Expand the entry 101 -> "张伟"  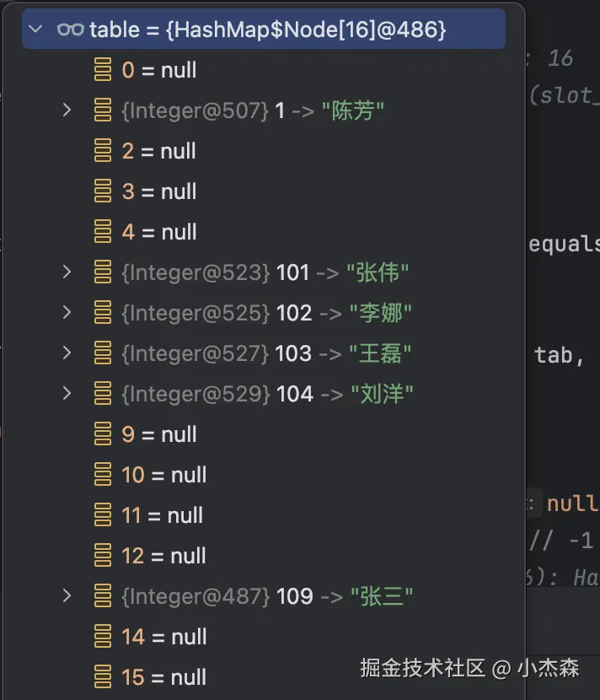[67, 272]
